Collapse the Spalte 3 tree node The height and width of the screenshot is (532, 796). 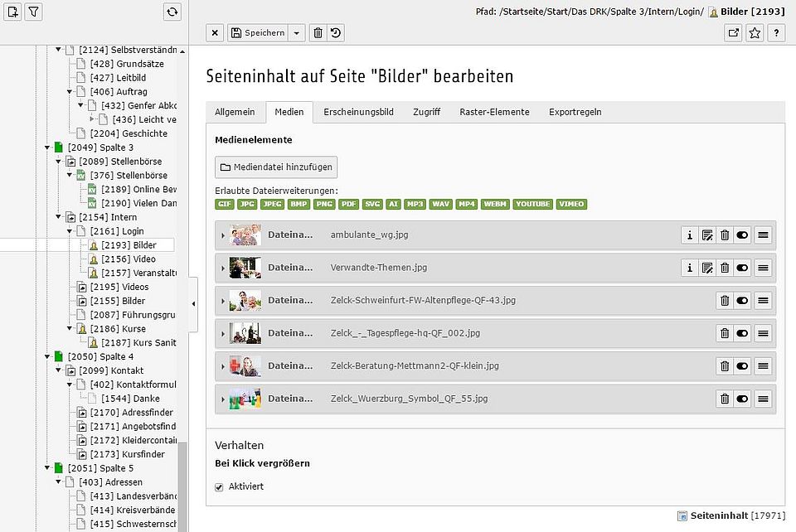tap(47, 148)
